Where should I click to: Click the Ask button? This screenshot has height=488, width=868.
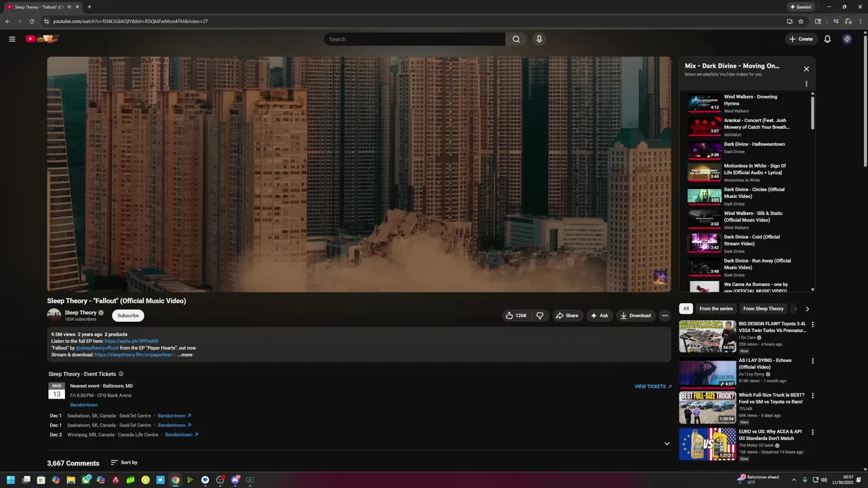pos(599,315)
